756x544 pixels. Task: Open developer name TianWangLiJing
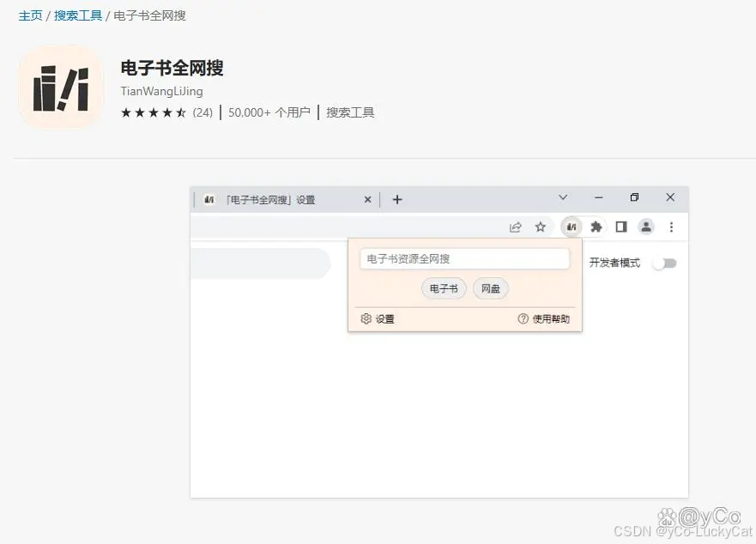coord(161,91)
